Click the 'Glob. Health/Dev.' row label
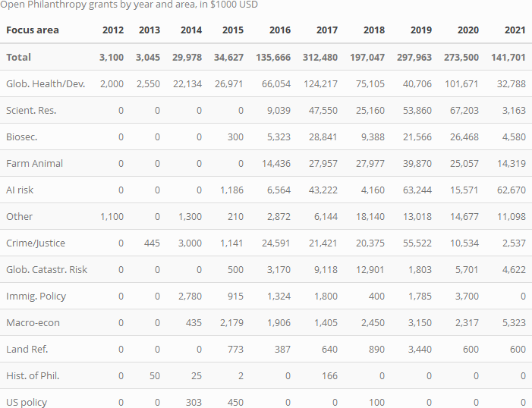This screenshot has width=532, height=408. point(46,83)
